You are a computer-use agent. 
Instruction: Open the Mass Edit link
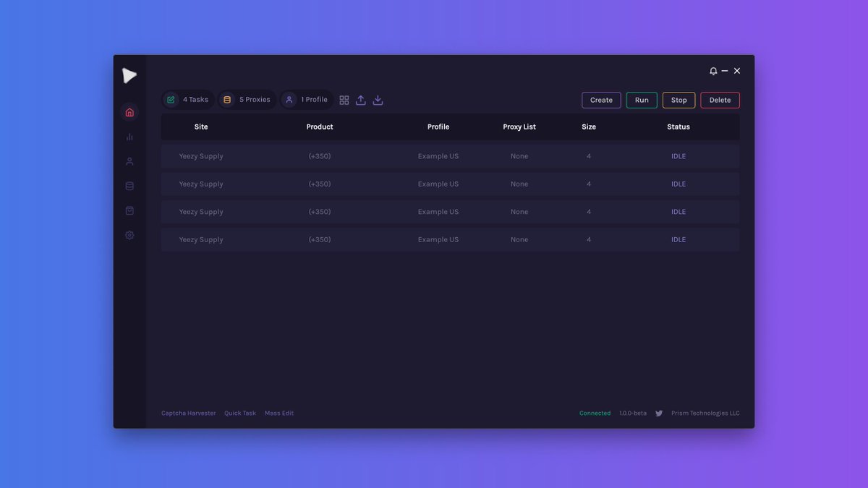pos(279,414)
